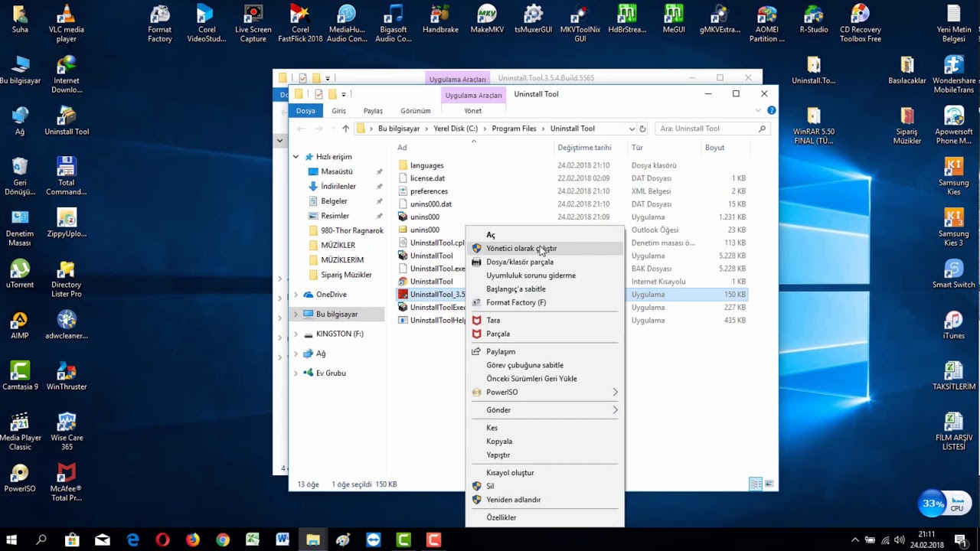Select the languages folder row

tap(572, 165)
